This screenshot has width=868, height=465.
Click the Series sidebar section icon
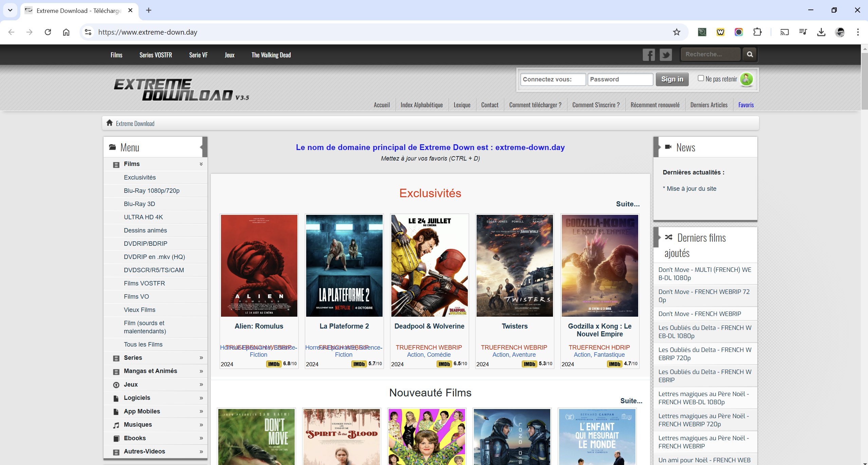click(116, 358)
